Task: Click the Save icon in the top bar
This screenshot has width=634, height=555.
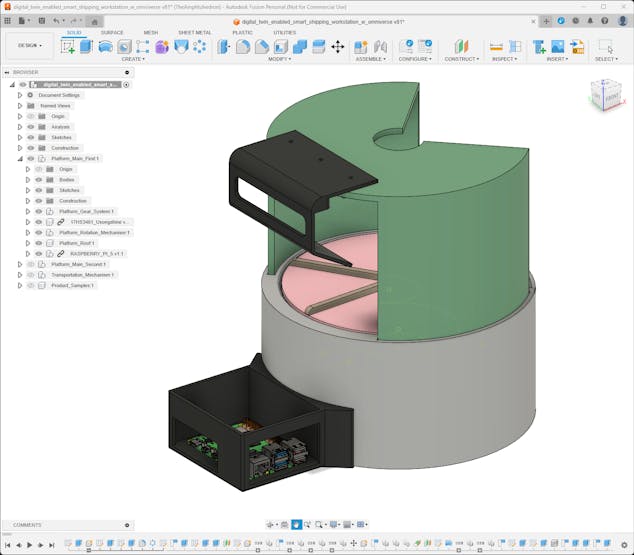Action: (40, 20)
